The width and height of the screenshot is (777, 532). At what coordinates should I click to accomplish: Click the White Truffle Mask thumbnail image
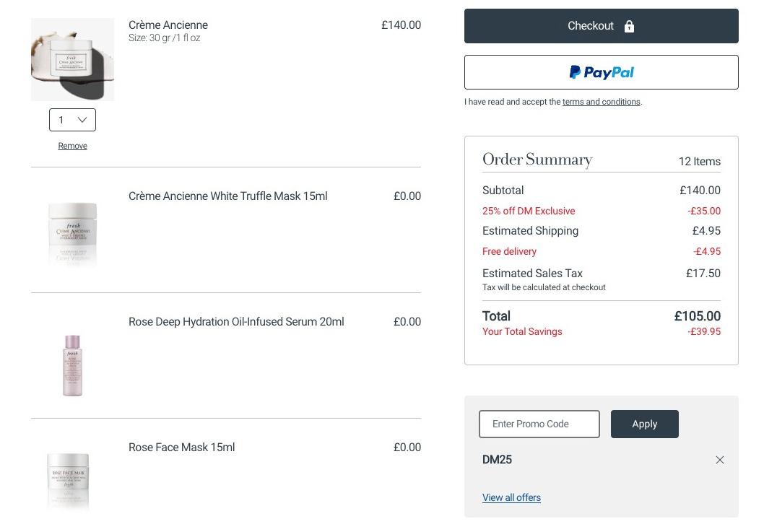point(72,233)
